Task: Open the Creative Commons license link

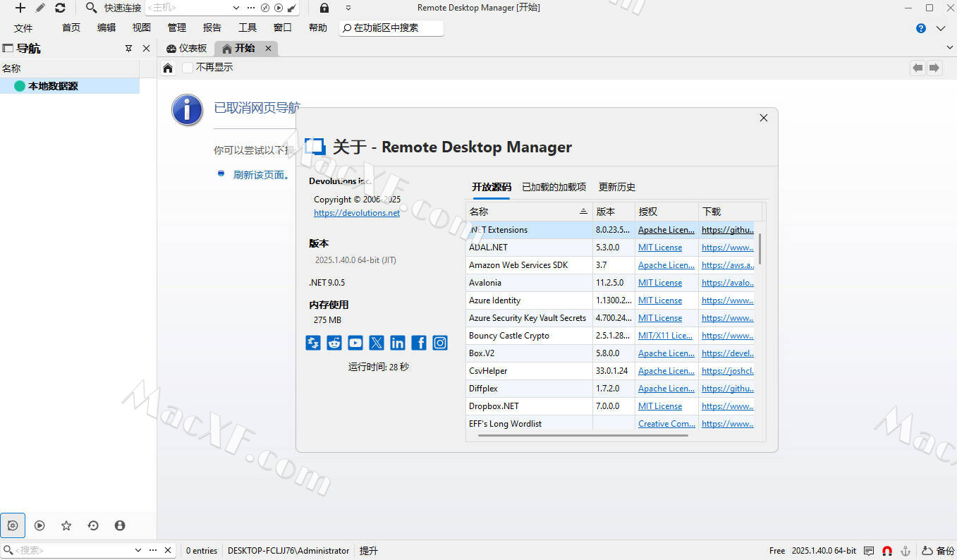Action: click(x=666, y=424)
